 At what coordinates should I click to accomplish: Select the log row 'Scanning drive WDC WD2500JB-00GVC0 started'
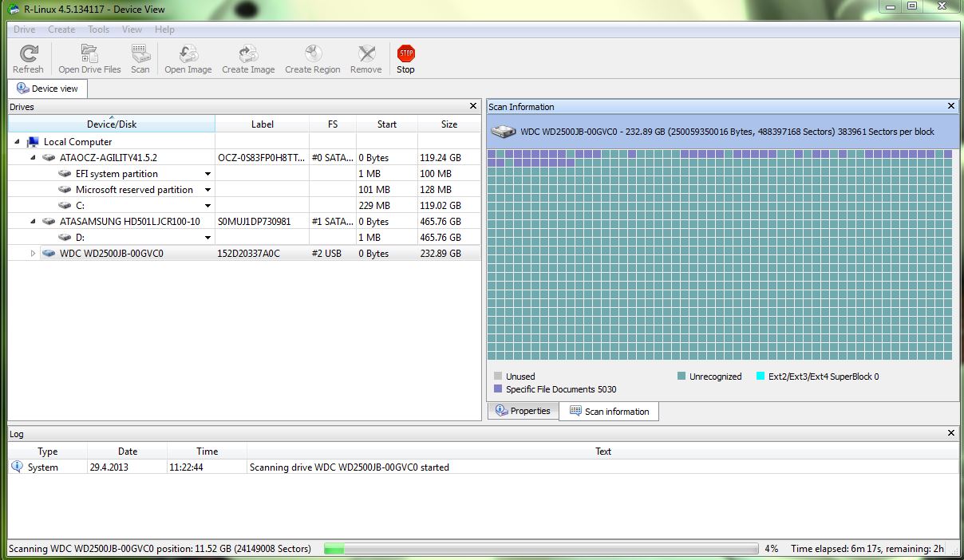tap(484, 467)
